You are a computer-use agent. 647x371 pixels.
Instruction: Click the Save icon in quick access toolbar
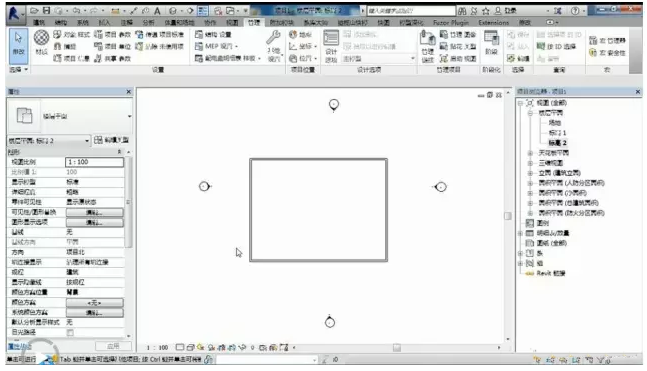[46, 10]
